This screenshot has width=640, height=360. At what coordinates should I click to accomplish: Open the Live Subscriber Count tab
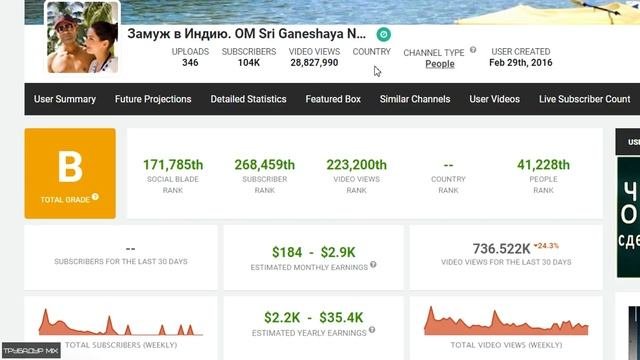(x=584, y=99)
